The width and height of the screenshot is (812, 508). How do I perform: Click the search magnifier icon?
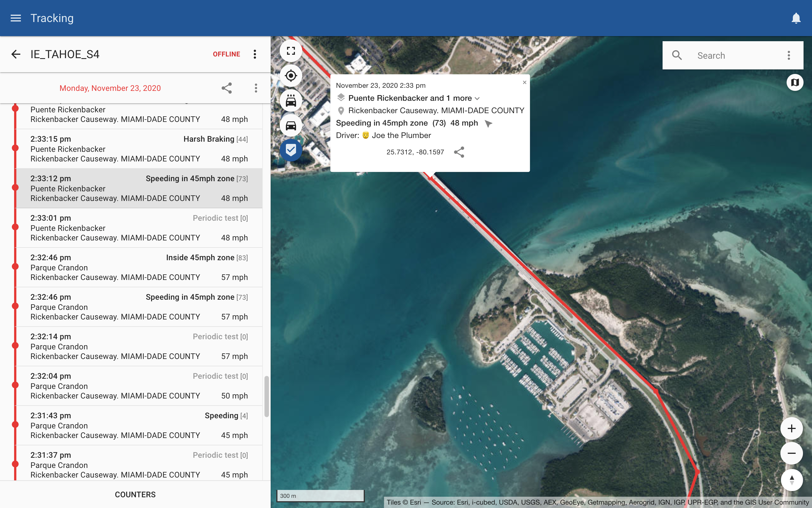point(677,55)
